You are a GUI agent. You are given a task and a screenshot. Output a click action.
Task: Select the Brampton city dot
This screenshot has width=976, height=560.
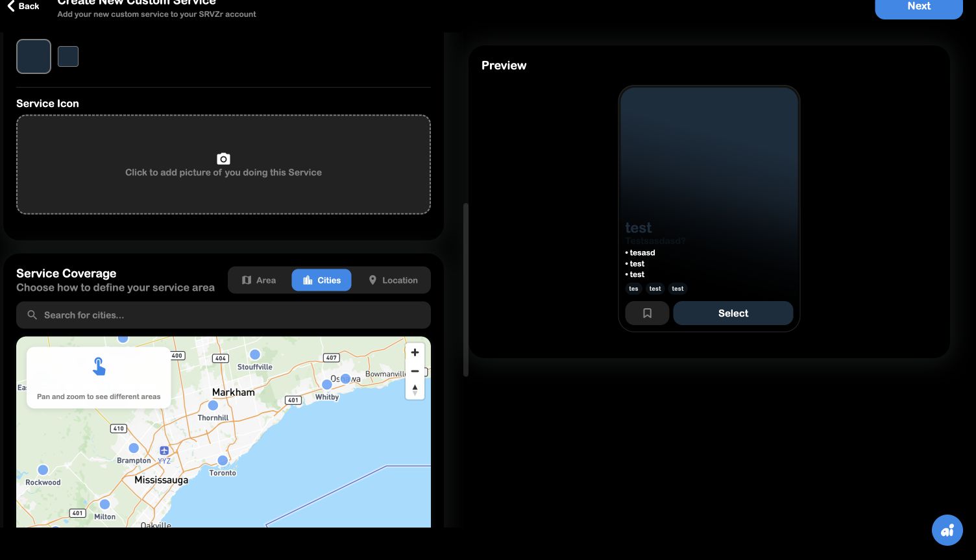tap(134, 448)
